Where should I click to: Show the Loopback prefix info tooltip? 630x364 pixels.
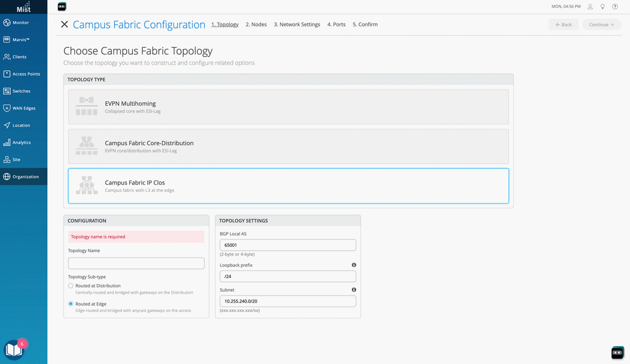pyautogui.click(x=353, y=265)
